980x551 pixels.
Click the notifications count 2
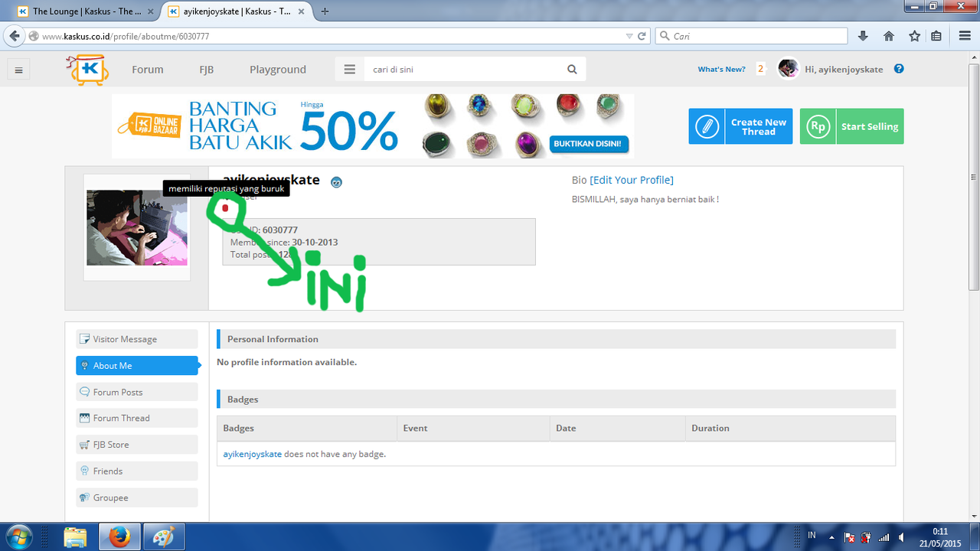tap(760, 69)
